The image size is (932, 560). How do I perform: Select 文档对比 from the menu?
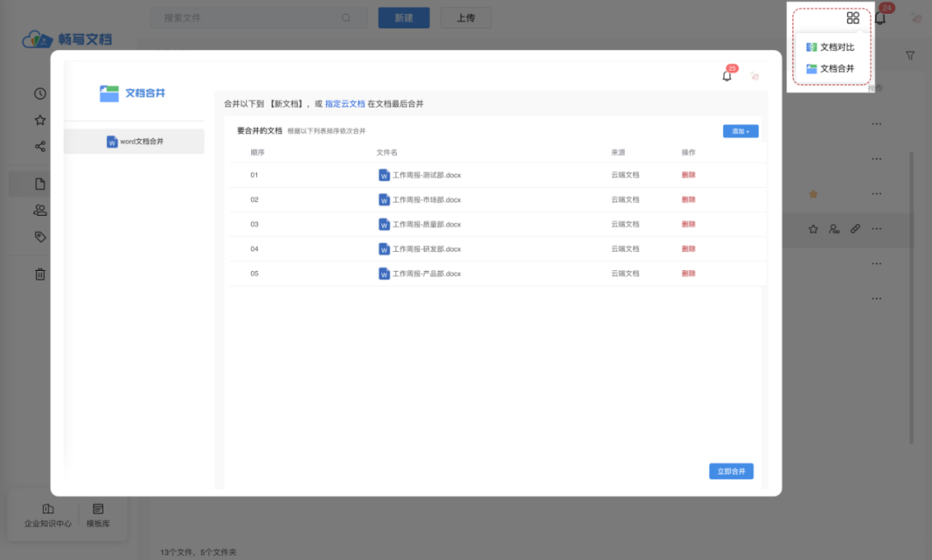(x=830, y=47)
